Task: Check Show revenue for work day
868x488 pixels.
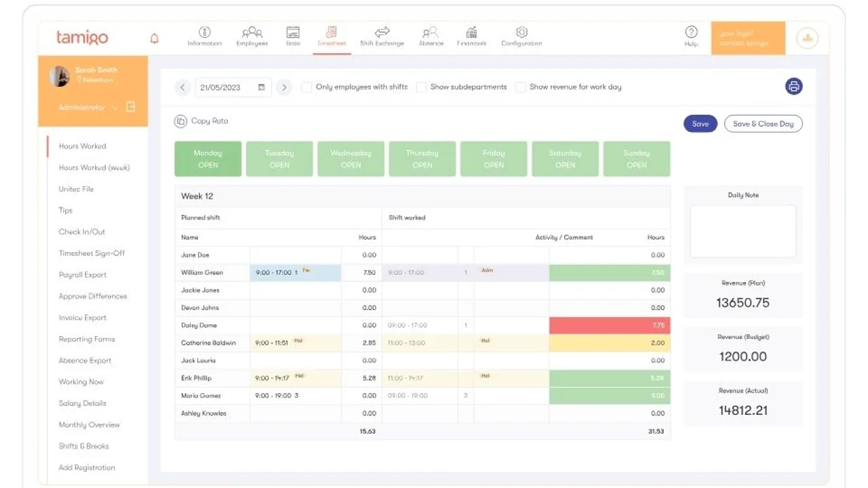Action: [x=521, y=87]
